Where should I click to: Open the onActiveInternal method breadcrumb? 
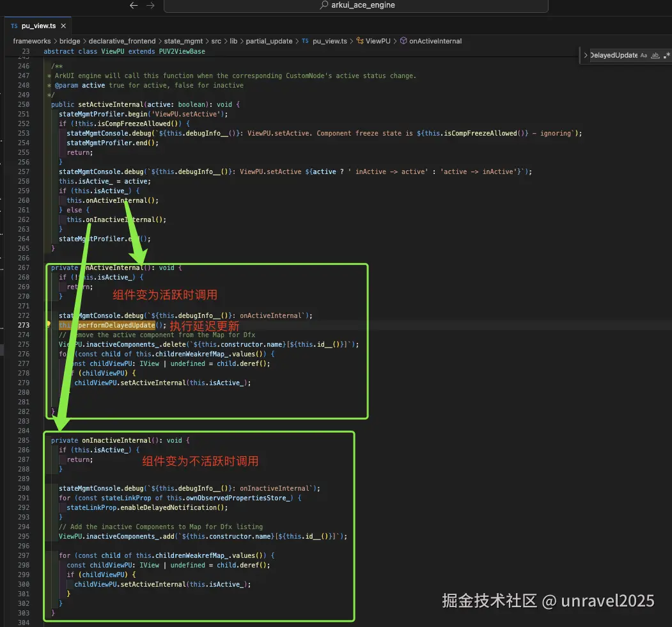[x=435, y=41]
